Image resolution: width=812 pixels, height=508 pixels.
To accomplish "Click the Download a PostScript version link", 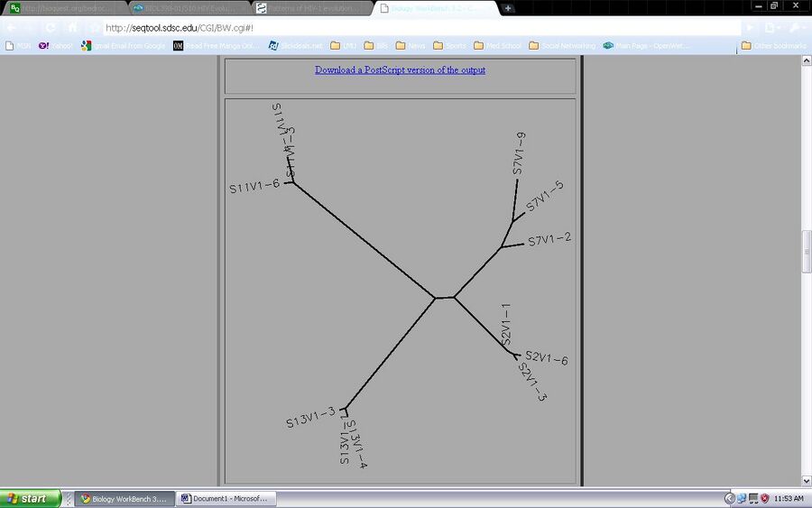I will (x=400, y=69).
